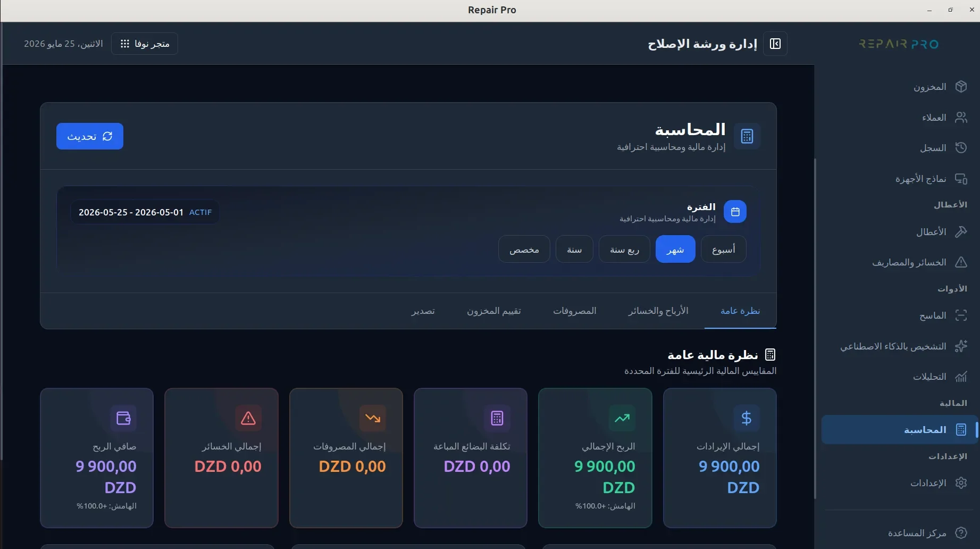Click calculator icon beside نظرة مالية عامة

point(770,355)
